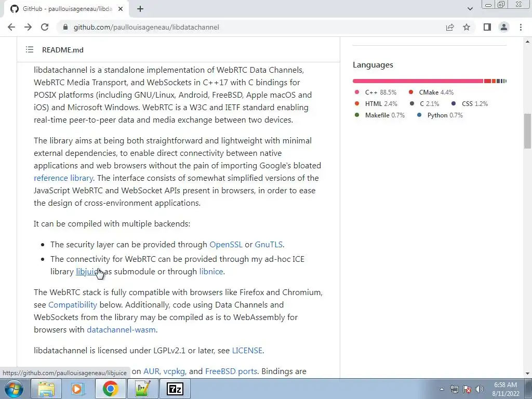Bookmark this page with the star icon
Viewport: 532px width, 399px height.
[467, 27]
